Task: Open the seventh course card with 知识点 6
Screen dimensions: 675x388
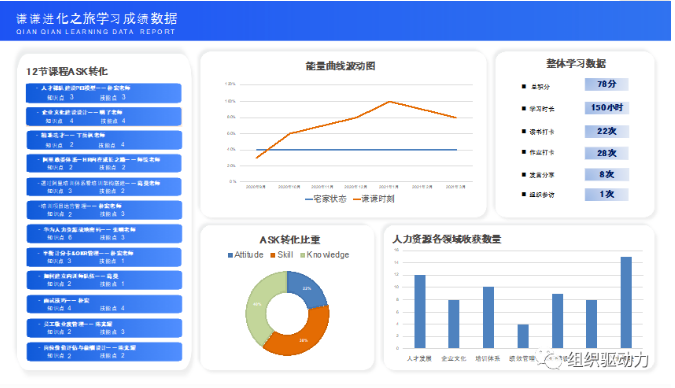Action: click(104, 234)
